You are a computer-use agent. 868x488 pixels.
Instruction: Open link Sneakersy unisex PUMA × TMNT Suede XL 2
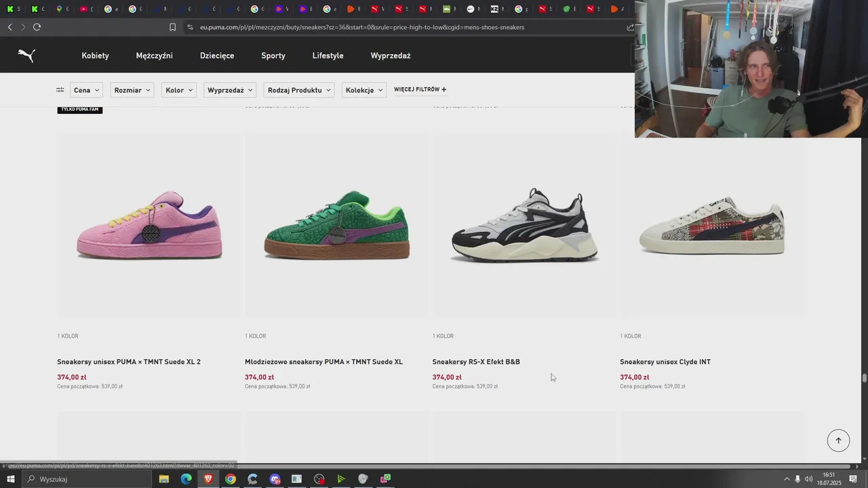[x=129, y=362]
